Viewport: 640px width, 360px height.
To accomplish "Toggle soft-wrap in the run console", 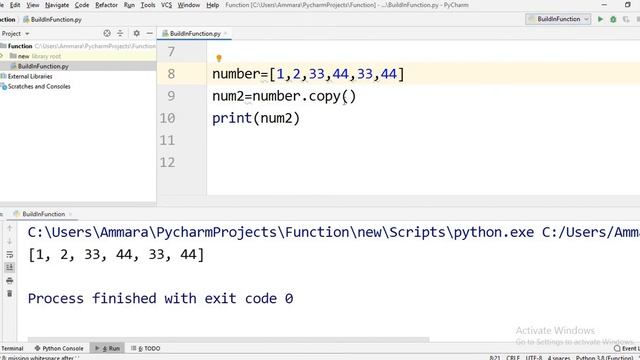I will pos(10,254).
